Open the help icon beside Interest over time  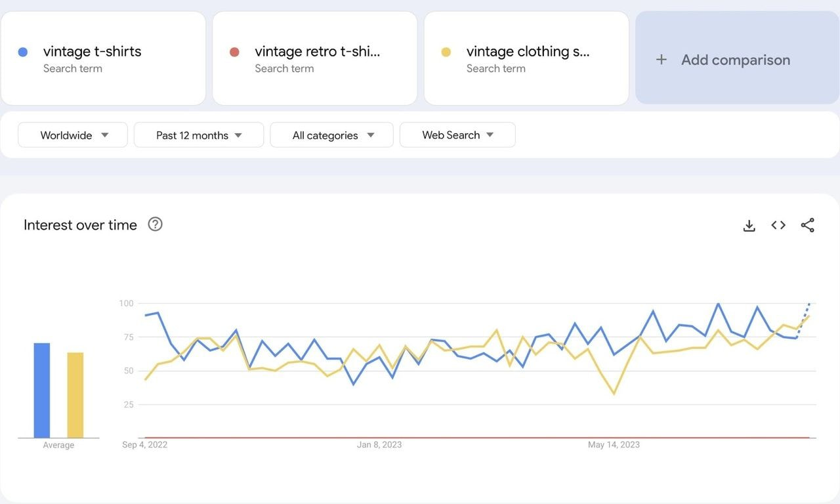[x=155, y=224]
